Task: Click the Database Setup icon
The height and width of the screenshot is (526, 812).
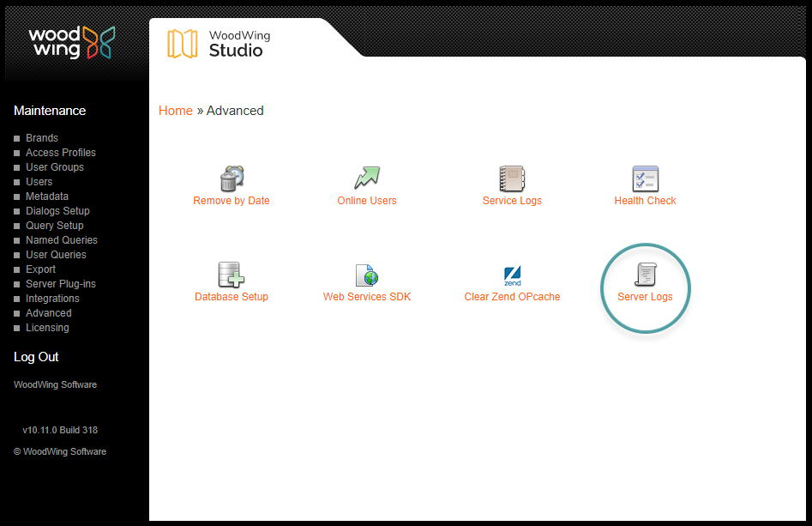Action: click(231, 275)
